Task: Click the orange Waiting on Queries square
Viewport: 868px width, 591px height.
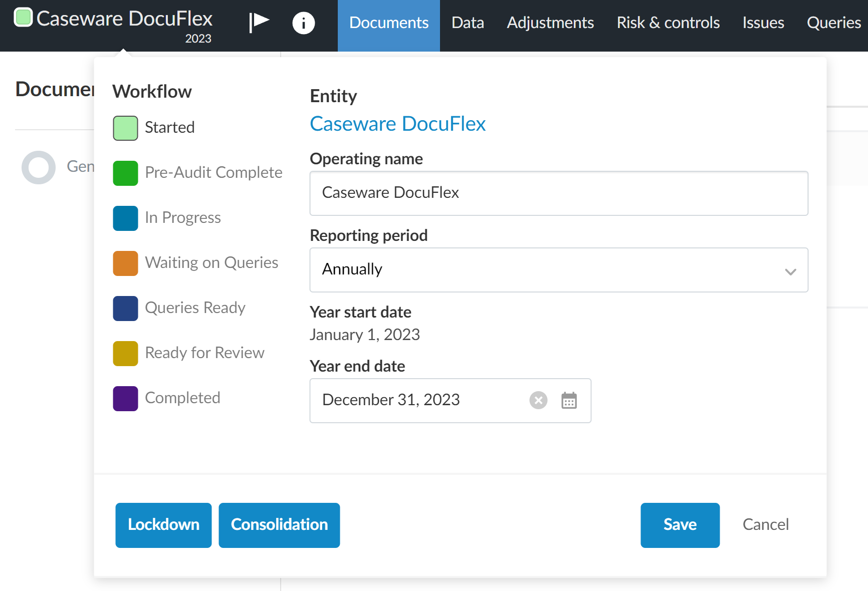Action: (x=125, y=263)
